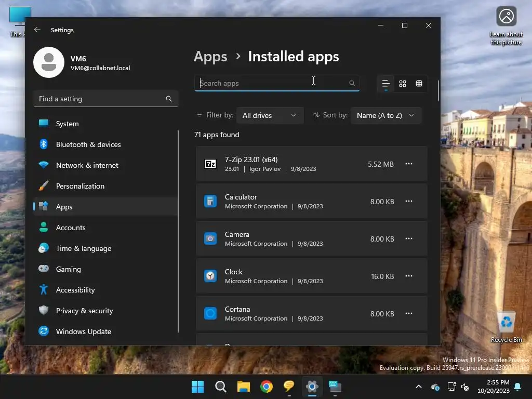532x399 pixels.
Task: Open File Explorer from taskbar
Action: pos(244,387)
